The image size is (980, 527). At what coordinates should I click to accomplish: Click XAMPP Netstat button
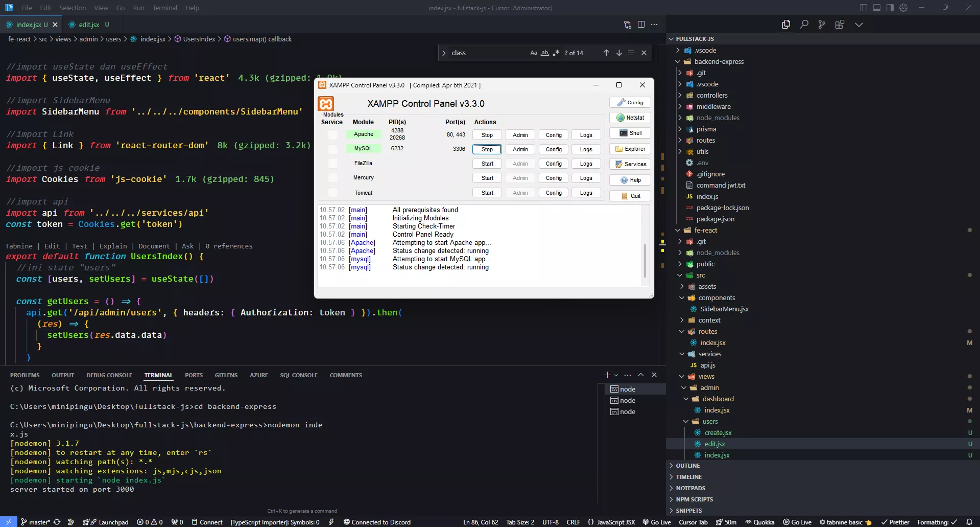pos(630,118)
